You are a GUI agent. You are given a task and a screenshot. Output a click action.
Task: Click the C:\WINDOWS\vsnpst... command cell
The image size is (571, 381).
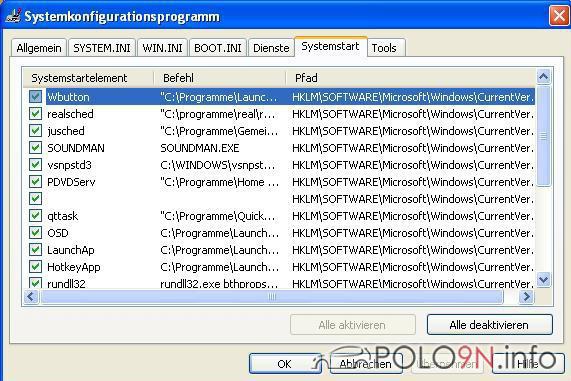pos(217,165)
